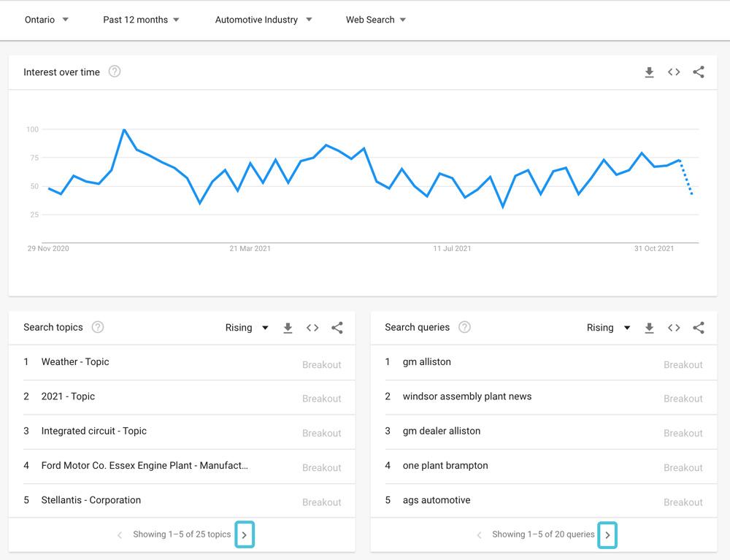Share the Interest over time chart
Screen dimensions: 730x560
click(x=699, y=72)
